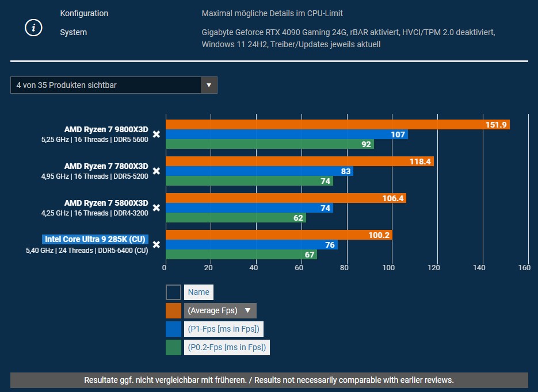Click the empty Name color swatch
The height and width of the screenshot is (392, 538).
[x=173, y=293]
